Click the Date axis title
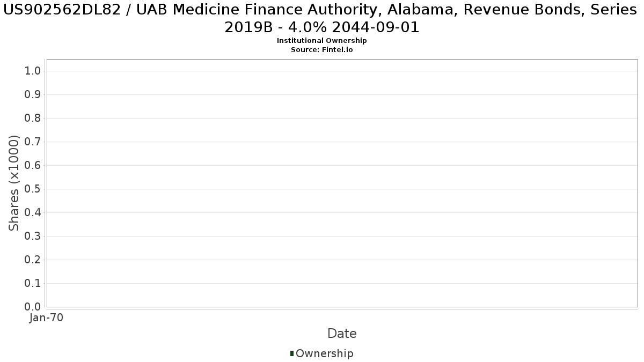Screen dimensions: 644x362 coord(342,334)
